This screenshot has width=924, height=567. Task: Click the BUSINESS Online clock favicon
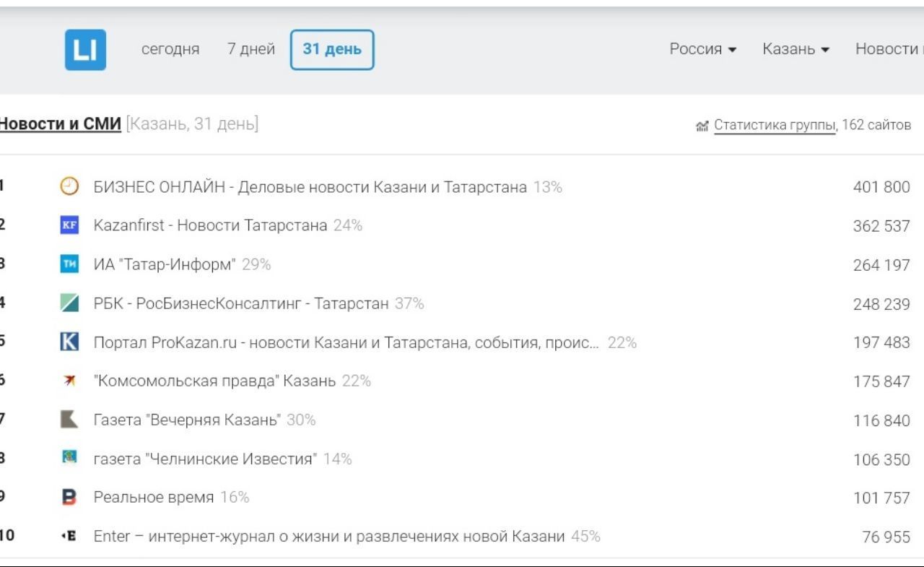69,187
